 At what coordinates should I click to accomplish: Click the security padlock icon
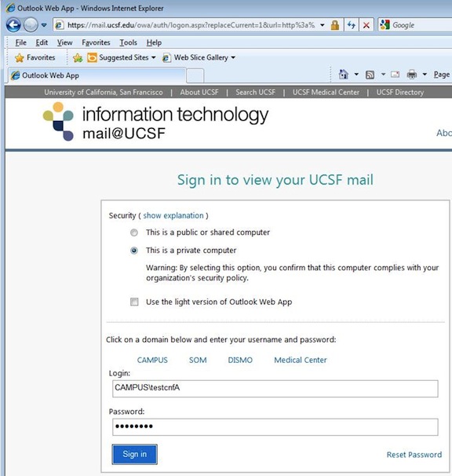point(335,25)
